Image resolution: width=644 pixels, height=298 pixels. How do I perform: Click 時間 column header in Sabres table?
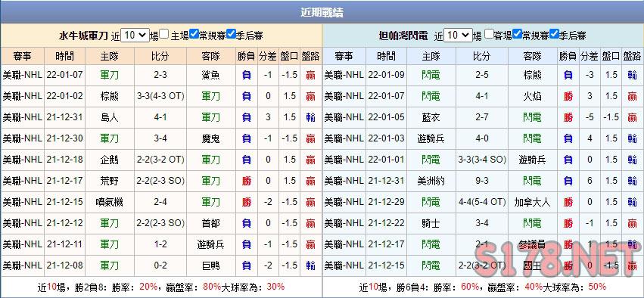[x=65, y=56]
